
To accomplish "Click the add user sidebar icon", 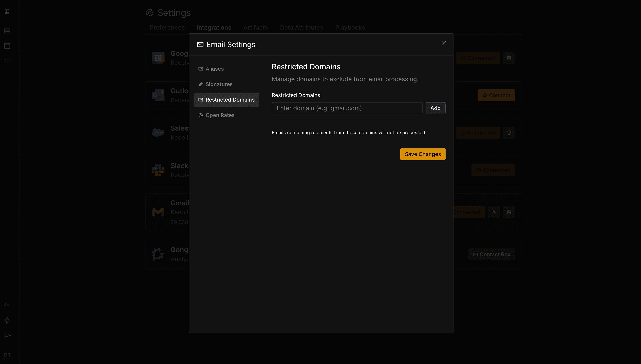I will coord(7,335).
